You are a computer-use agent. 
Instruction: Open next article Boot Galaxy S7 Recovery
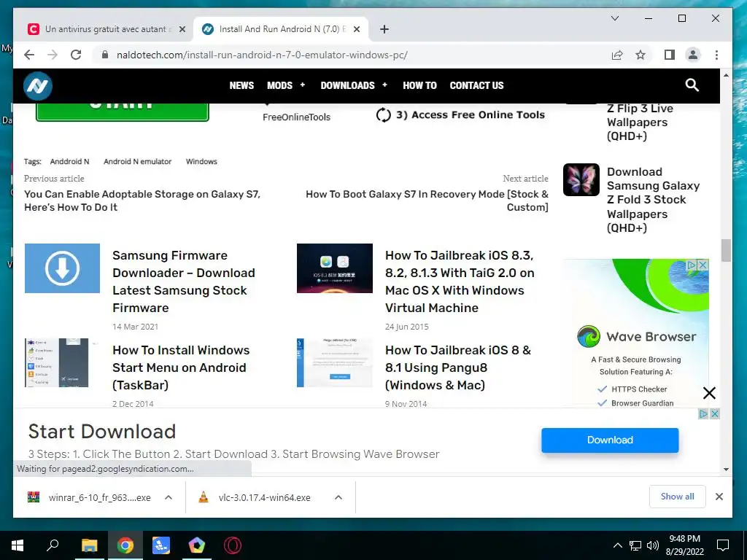pyautogui.click(x=427, y=201)
